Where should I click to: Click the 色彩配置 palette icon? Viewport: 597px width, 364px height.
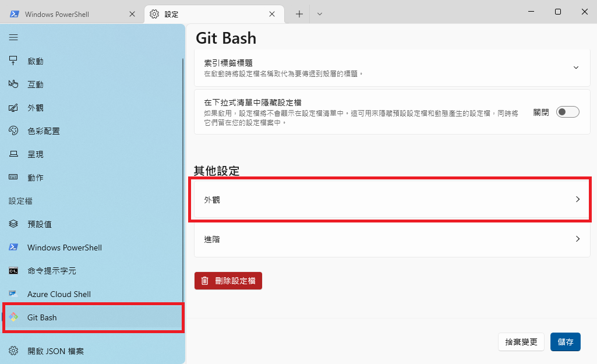pos(13,131)
